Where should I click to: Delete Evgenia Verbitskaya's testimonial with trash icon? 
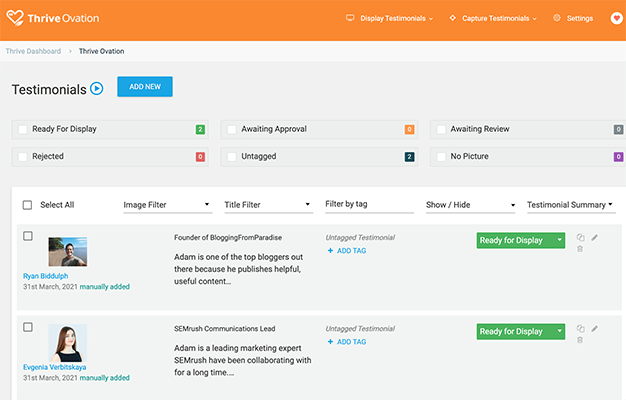[x=580, y=340]
